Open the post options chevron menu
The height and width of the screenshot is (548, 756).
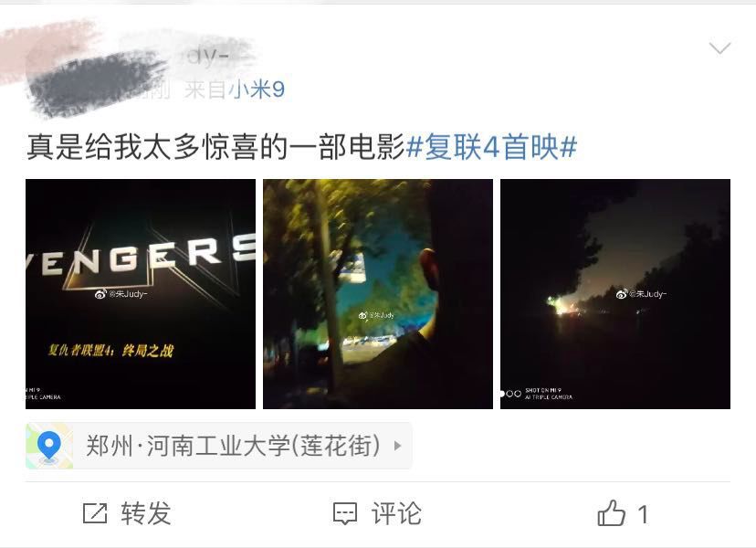(719, 47)
